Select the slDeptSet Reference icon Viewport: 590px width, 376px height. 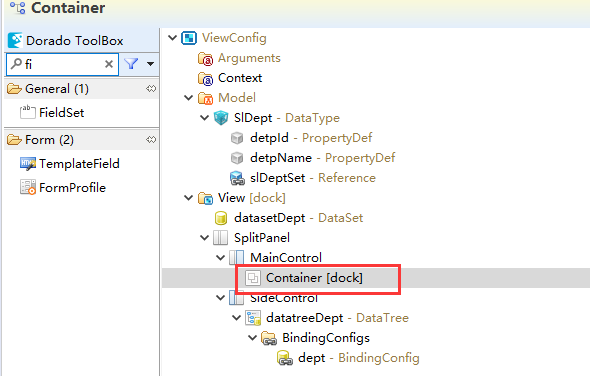237,178
